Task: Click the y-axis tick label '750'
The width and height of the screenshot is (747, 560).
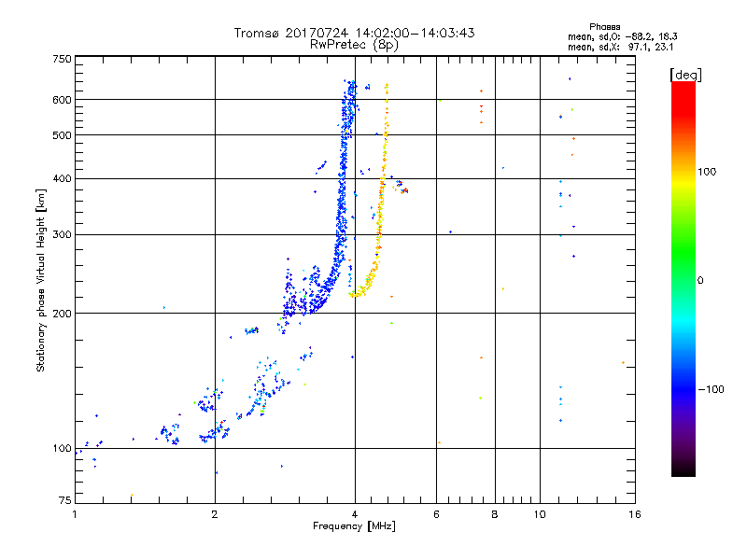Action: point(62,59)
